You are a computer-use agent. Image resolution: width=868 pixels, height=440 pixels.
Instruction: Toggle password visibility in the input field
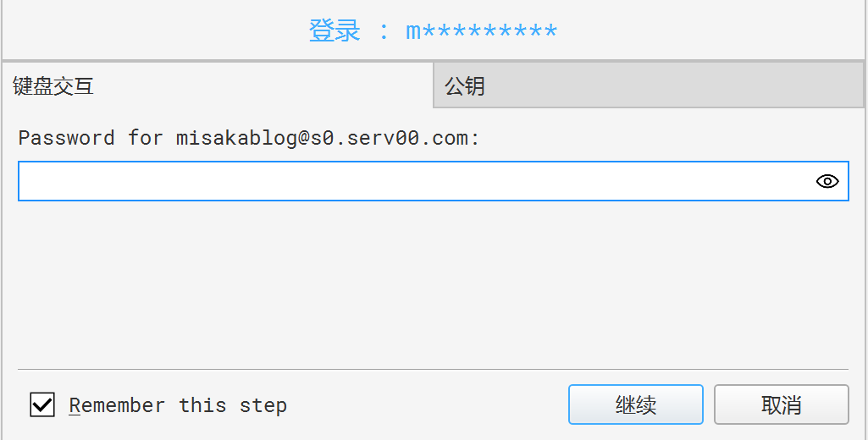827,181
